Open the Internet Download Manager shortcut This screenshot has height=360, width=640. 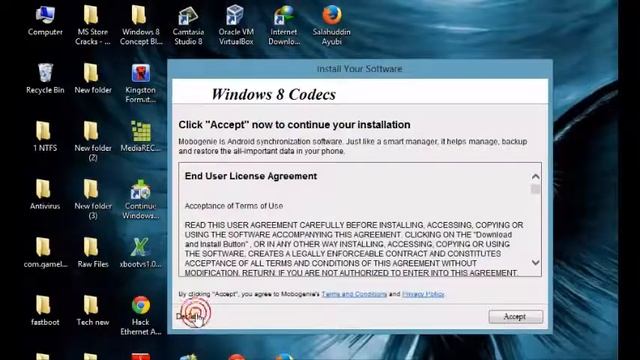coord(284,25)
